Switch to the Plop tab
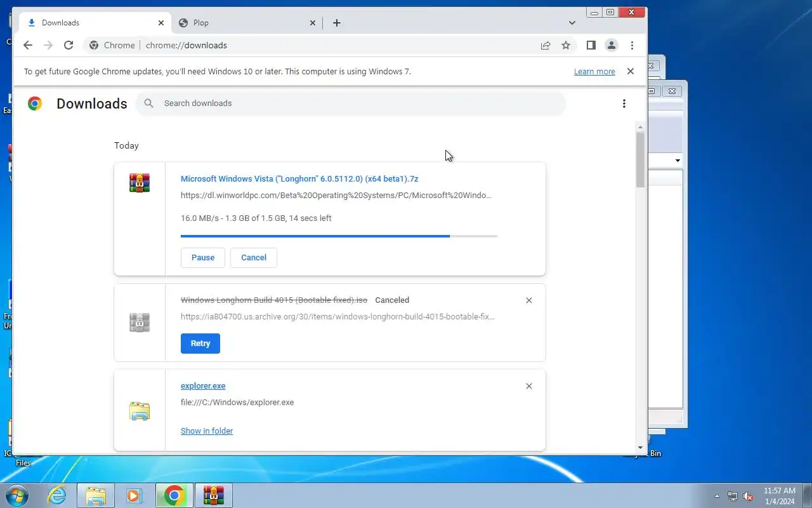Screen dimensions: 812x508 (247, 23)
